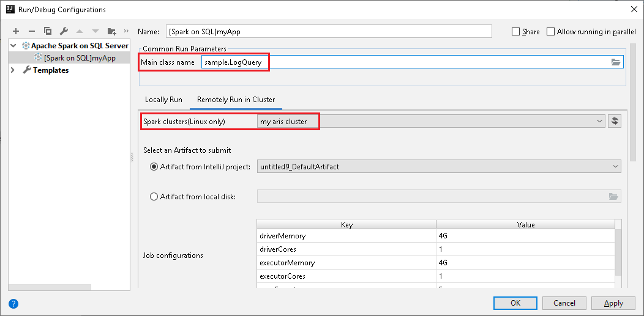The image size is (644, 316).
Task: Show more toolbar actions chevron
Action: [126, 31]
